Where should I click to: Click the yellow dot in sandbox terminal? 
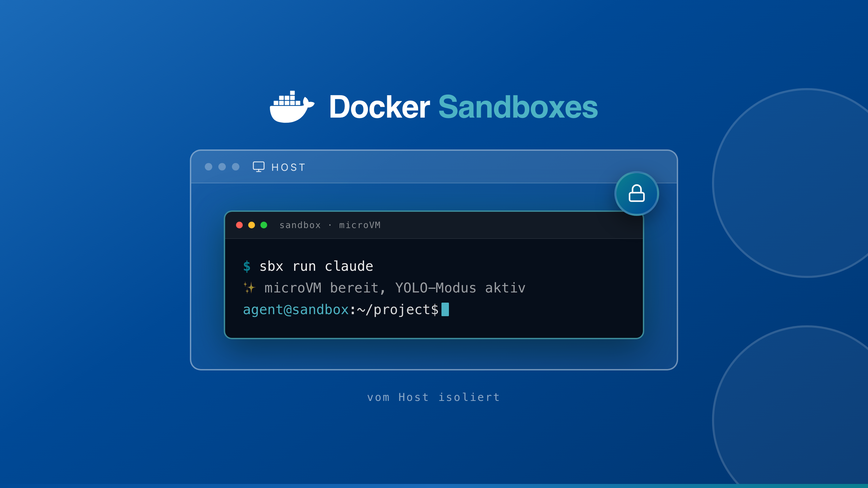[252, 225]
